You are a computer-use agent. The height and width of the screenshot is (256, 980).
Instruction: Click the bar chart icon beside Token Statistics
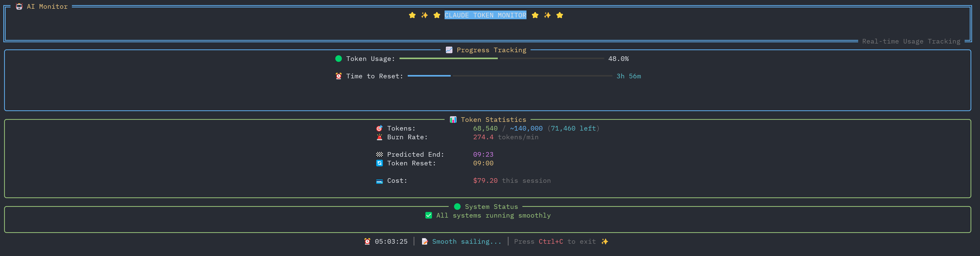(x=453, y=120)
